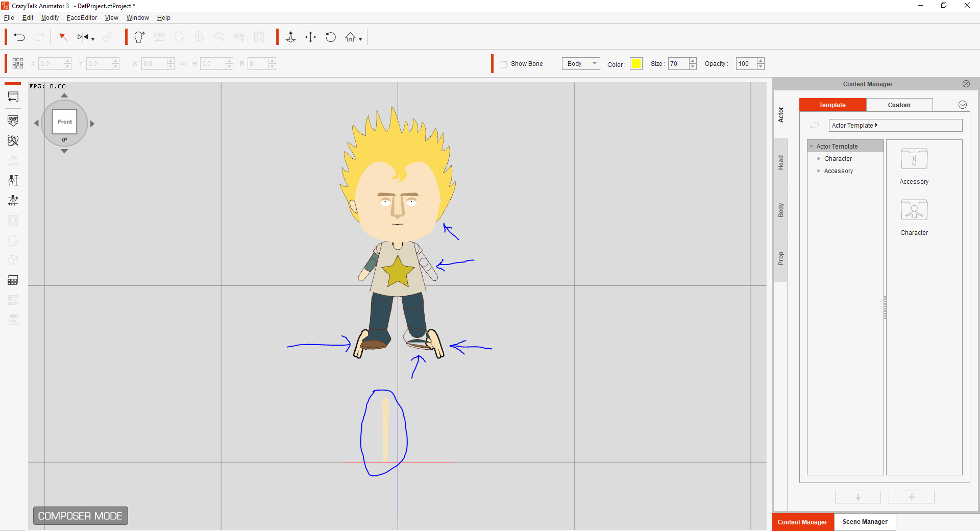Open the yellow Color swatch picker
Image resolution: width=980 pixels, height=531 pixels.
tap(636, 63)
